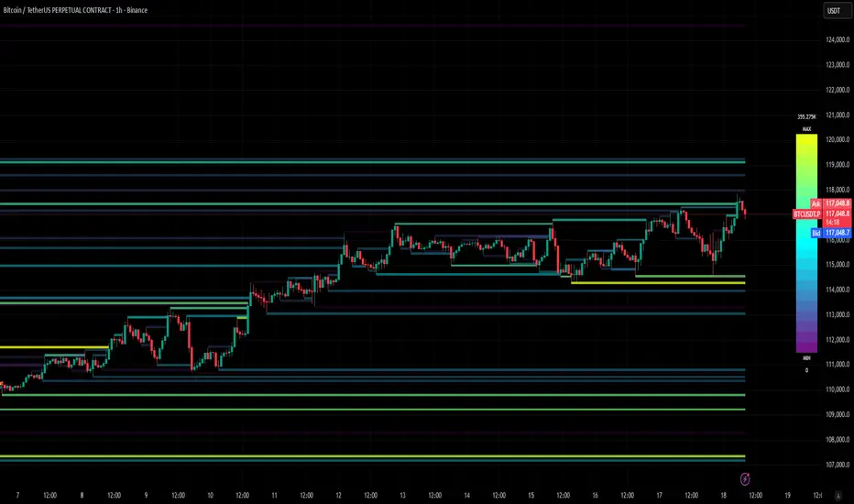This screenshot has height=504, width=854.
Task: Click the Bitcoin / TetherUS PERPETUAL CONTRACT chart title
Action: click(75, 10)
